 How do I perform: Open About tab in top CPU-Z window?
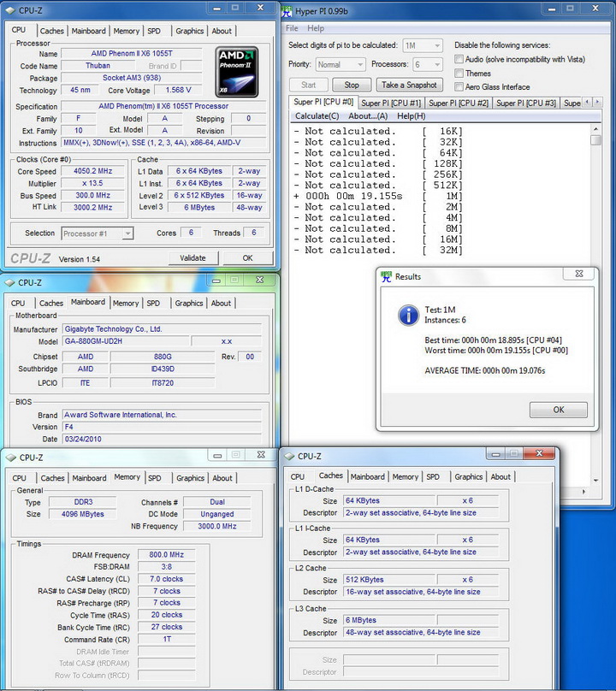pyautogui.click(x=222, y=31)
